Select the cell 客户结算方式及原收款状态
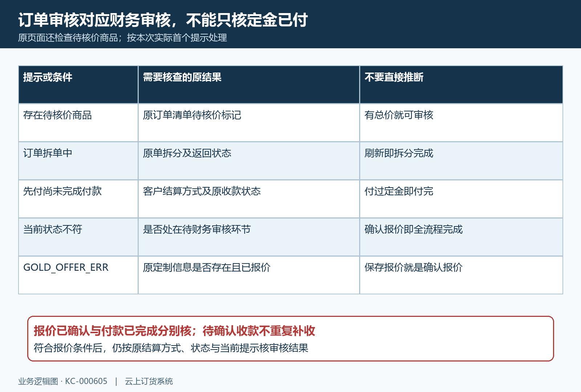Image resolution: width=581 pixels, height=392 pixels. [249, 199]
